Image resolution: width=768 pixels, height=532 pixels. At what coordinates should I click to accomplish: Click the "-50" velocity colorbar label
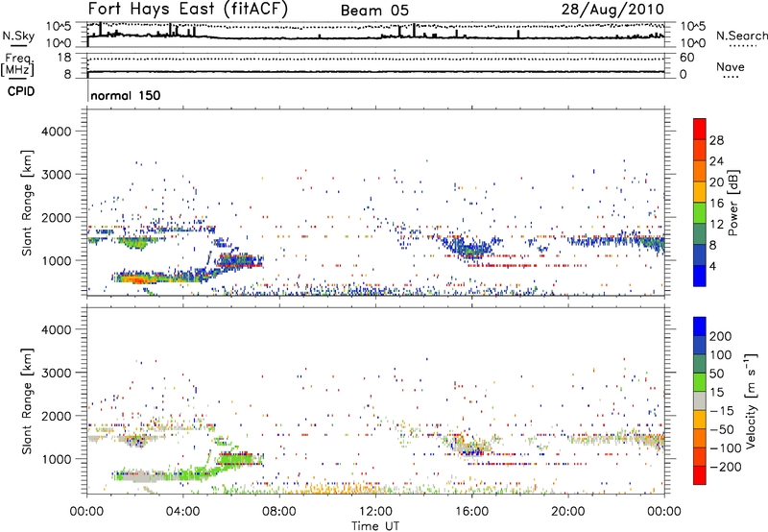click(x=722, y=429)
